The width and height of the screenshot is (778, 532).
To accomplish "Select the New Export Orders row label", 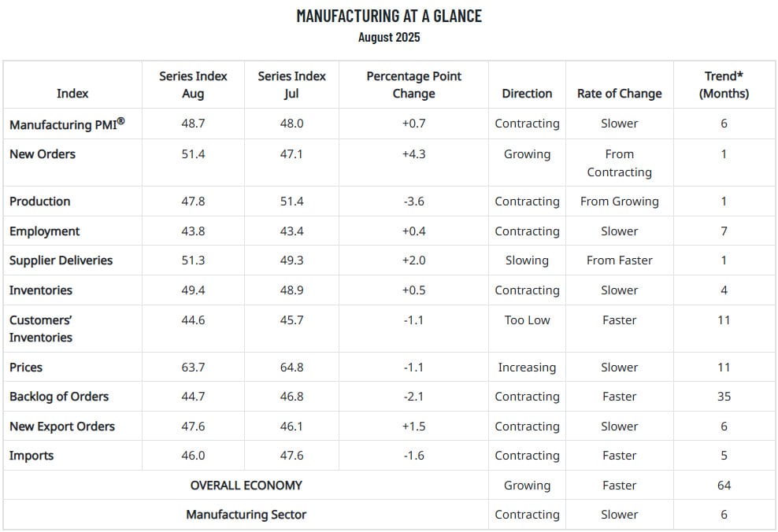I will point(62,427).
